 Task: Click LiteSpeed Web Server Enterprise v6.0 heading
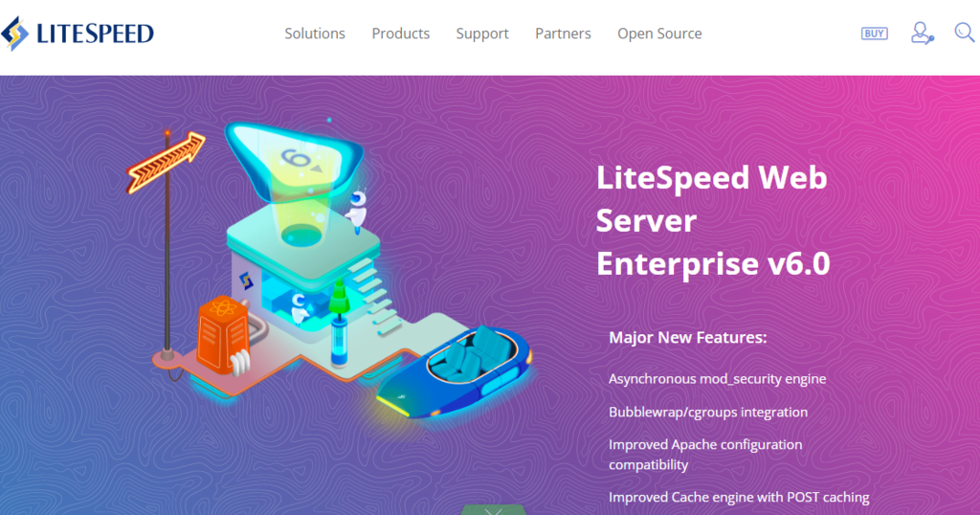713,220
